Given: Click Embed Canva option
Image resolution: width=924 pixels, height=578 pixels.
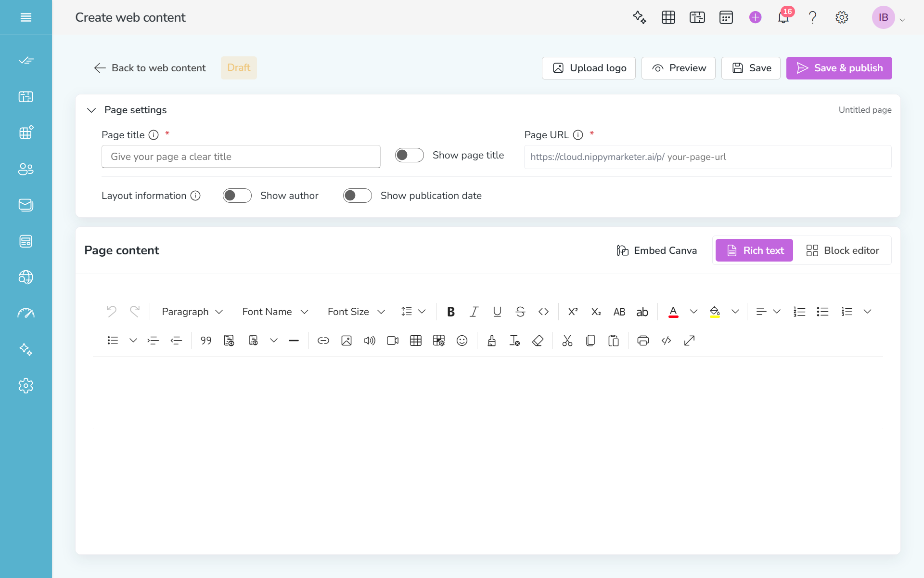Looking at the screenshot, I should pos(656,250).
